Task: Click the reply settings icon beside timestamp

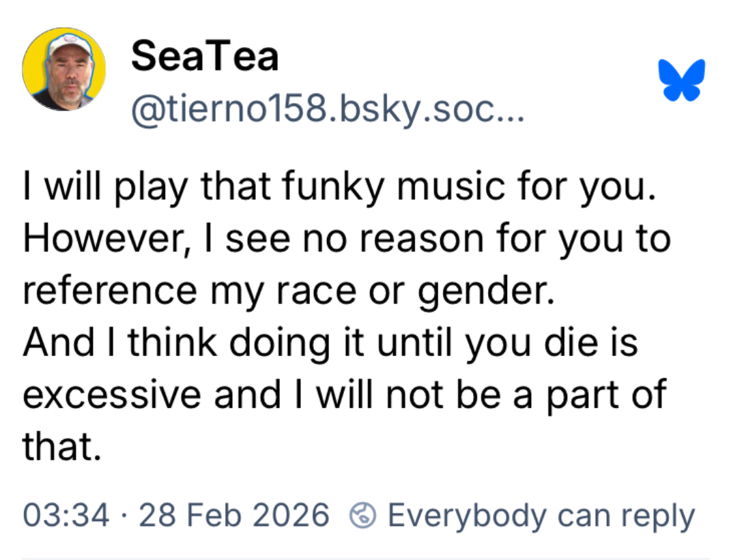Action: coord(362,516)
